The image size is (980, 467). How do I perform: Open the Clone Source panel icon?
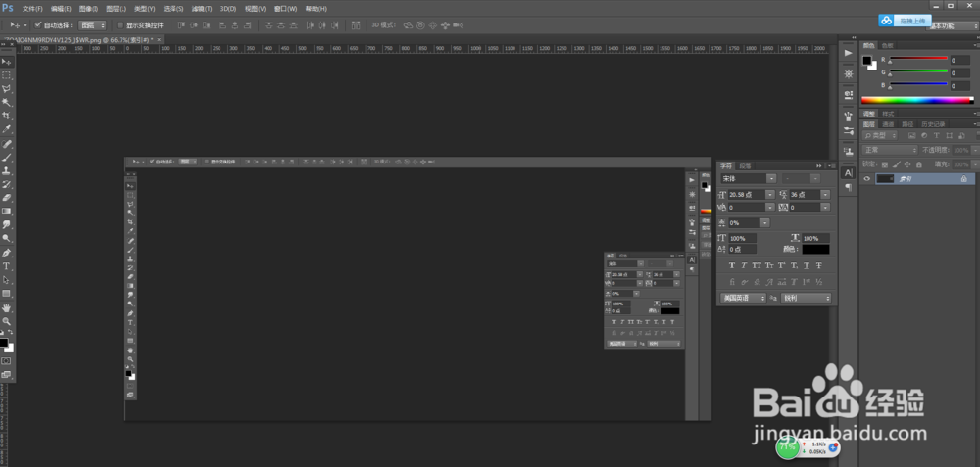click(x=848, y=151)
